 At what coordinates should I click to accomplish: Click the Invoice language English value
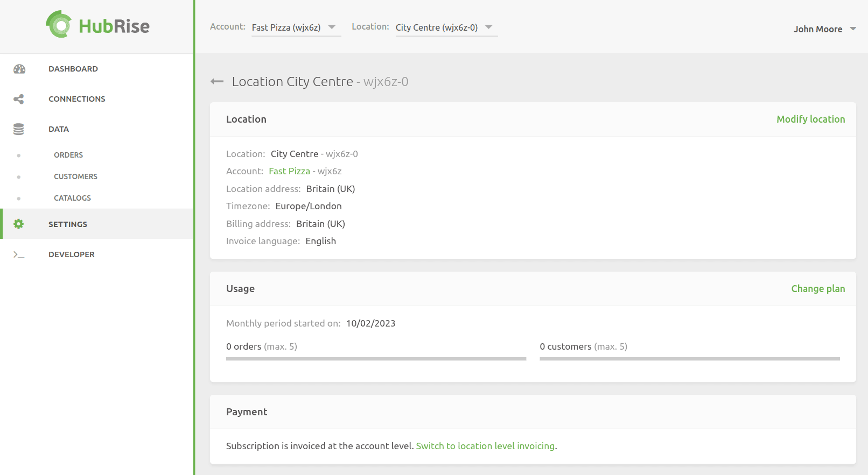[320, 241]
